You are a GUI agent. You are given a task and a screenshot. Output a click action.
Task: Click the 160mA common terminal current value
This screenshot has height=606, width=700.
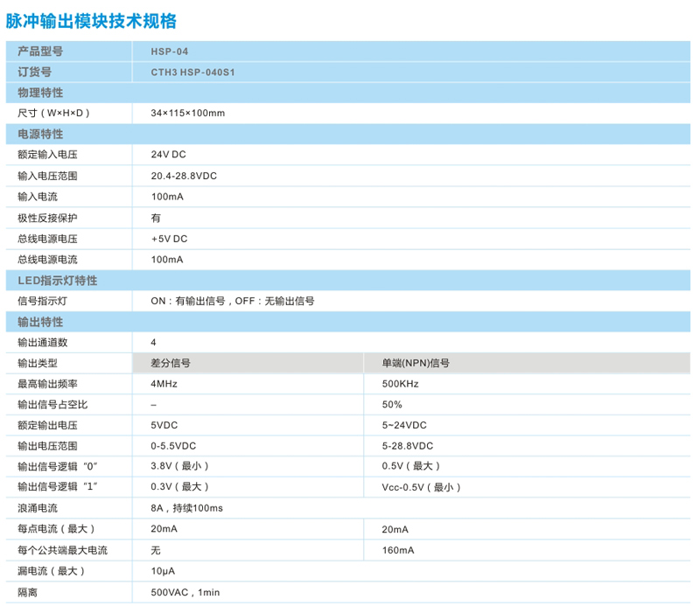[x=398, y=550]
